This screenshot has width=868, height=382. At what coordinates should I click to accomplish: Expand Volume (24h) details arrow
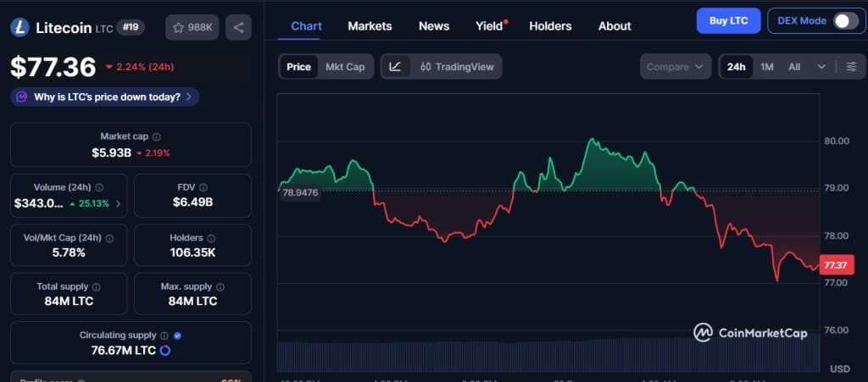click(x=118, y=204)
